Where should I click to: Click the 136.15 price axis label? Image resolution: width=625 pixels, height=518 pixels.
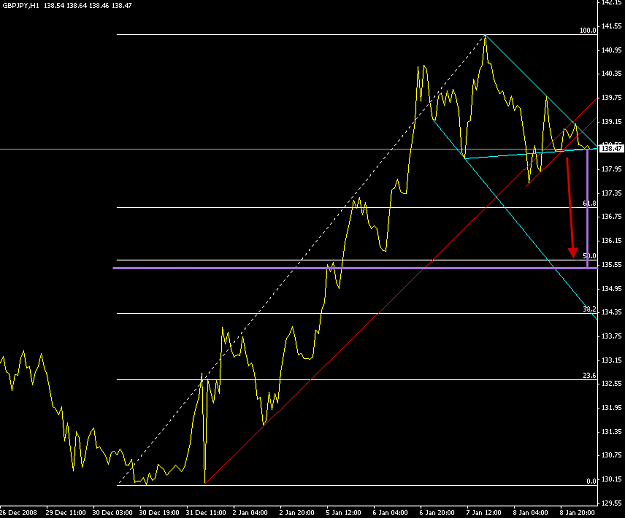coord(611,241)
